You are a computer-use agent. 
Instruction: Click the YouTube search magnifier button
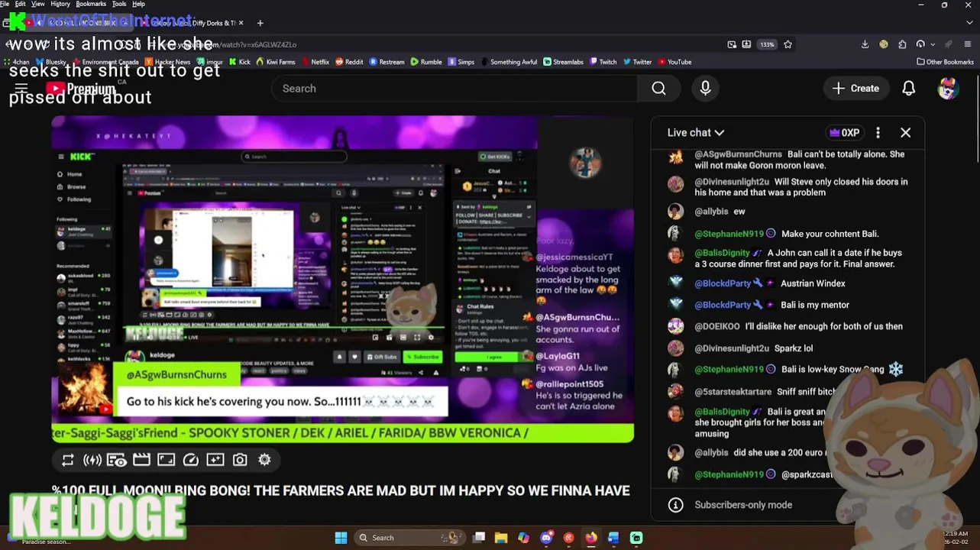[x=658, y=89]
